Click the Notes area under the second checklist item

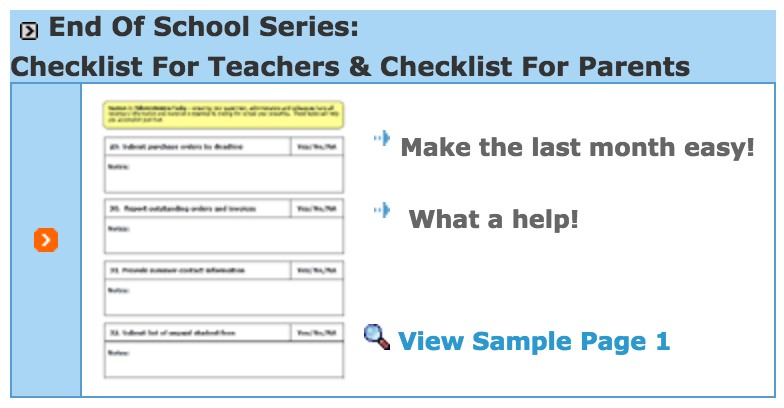pos(224,236)
